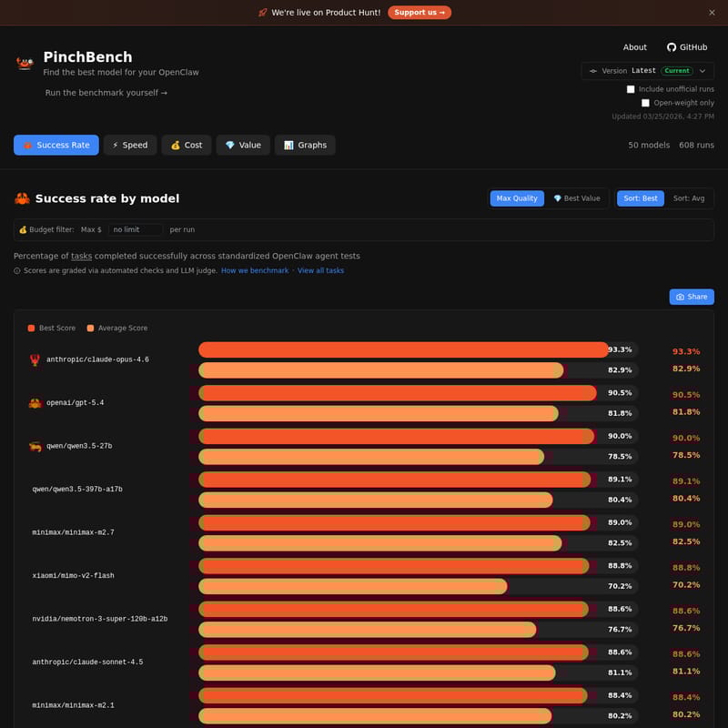
Task: Open the Version Latest dropdown
Action: (x=647, y=71)
